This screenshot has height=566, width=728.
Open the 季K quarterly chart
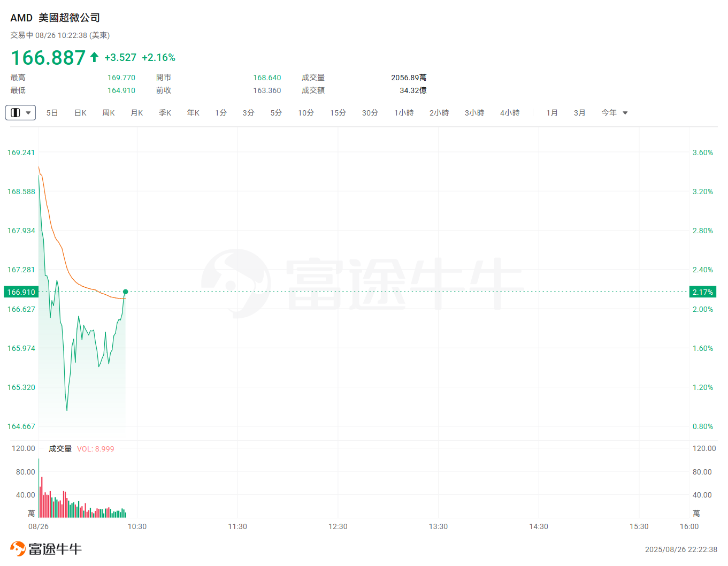click(165, 113)
